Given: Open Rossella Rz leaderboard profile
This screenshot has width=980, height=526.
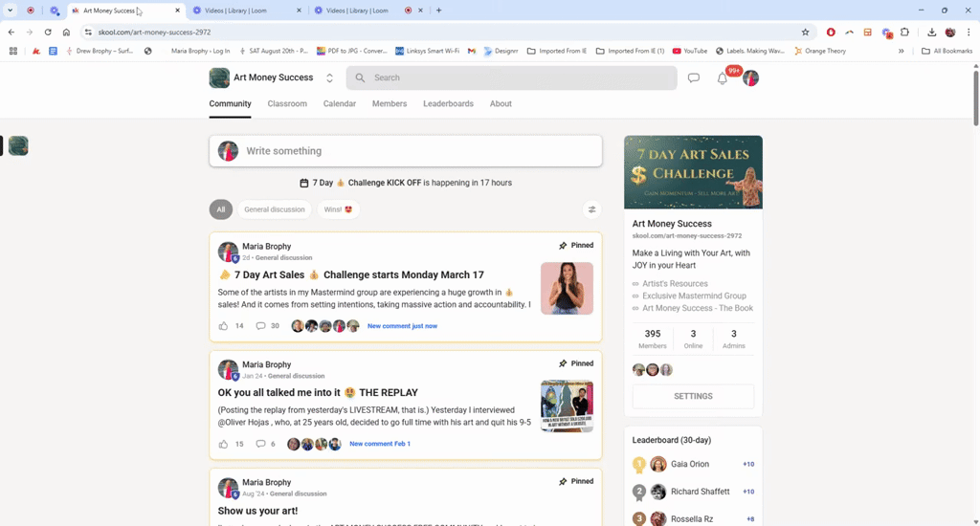Looking at the screenshot, I should (692, 519).
